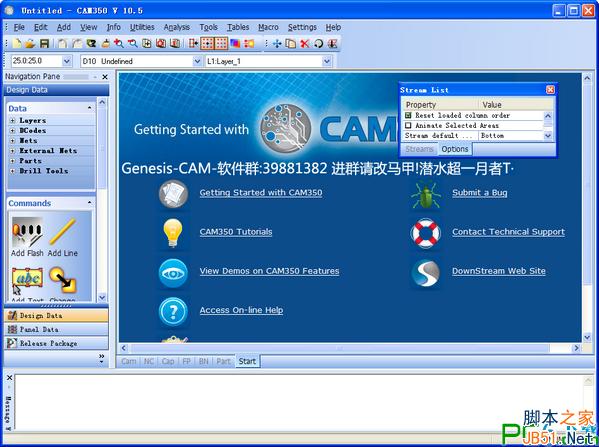This screenshot has height=447, width=599.
Task: Switch to the NC editor tab
Action: pyautogui.click(x=149, y=361)
